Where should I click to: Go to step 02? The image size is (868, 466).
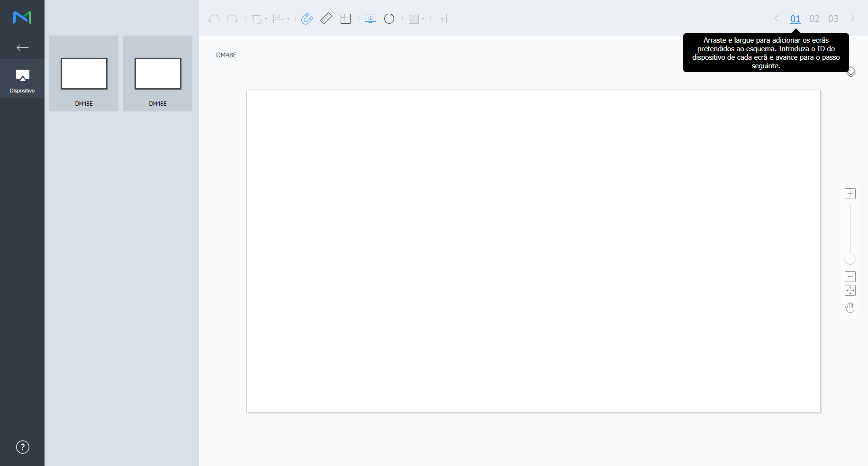814,19
